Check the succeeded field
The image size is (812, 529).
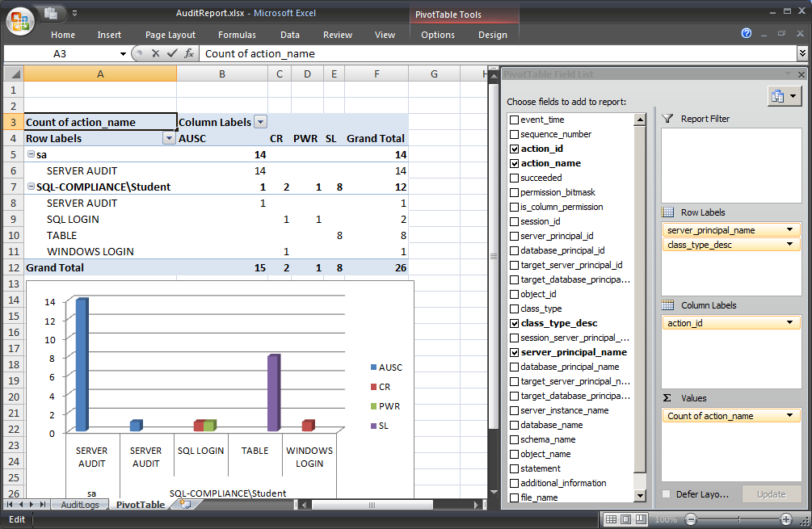(514, 178)
